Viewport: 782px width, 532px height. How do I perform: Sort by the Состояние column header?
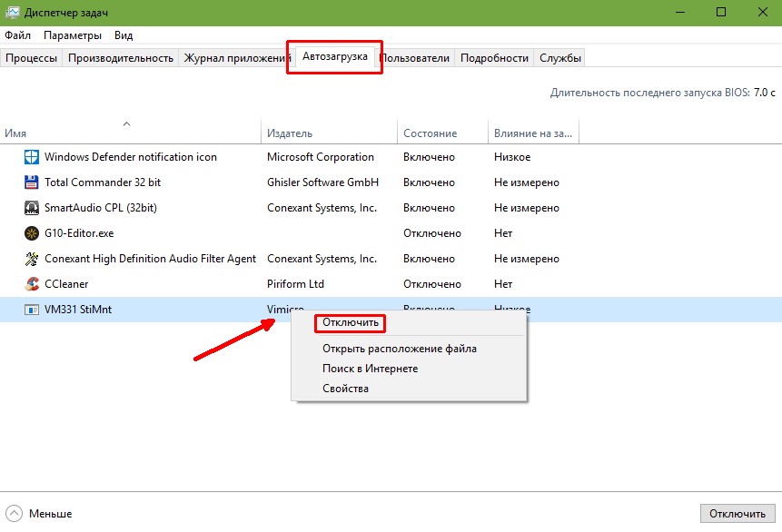(442, 133)
